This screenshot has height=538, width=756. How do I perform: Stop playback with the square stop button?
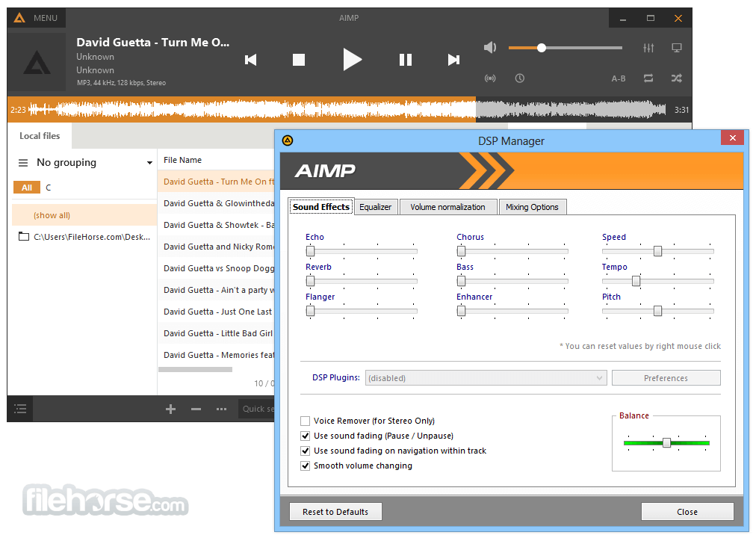(299, 60)
